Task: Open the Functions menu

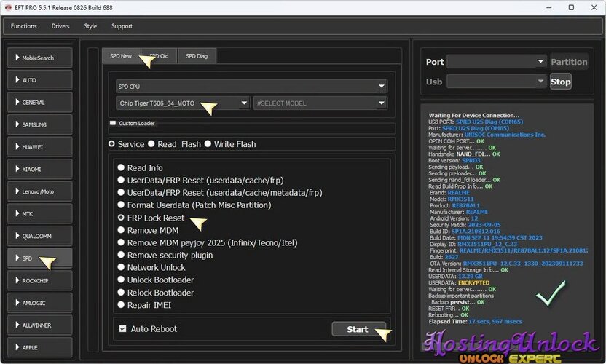Action: [23, 26]
